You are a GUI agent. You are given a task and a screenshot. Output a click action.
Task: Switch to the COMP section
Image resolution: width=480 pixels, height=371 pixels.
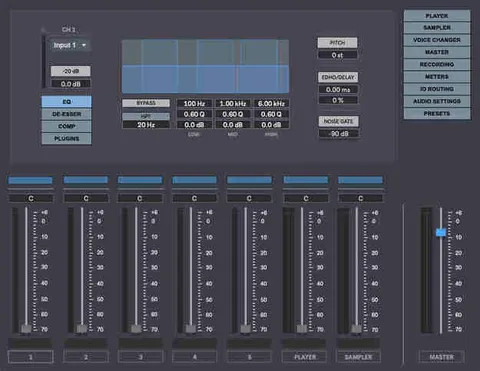(66, 126)
